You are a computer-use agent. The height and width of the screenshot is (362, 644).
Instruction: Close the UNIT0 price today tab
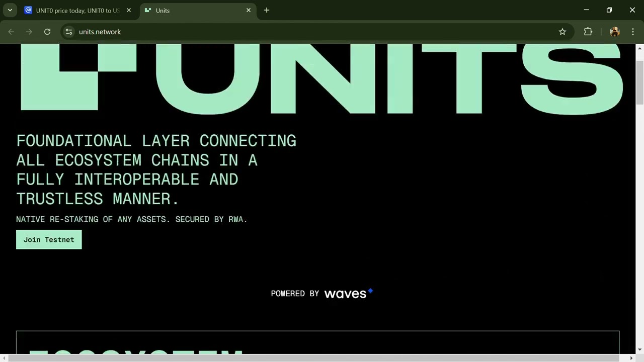129,10
